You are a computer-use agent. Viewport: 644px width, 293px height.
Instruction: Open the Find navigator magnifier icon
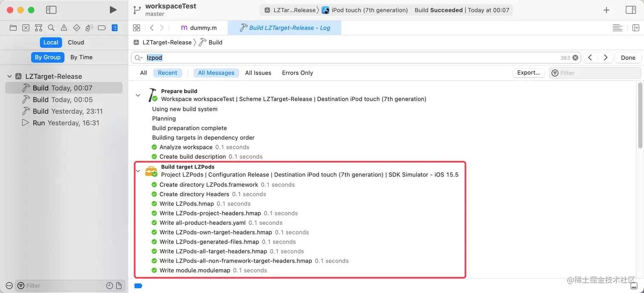(x=51, y=28)
